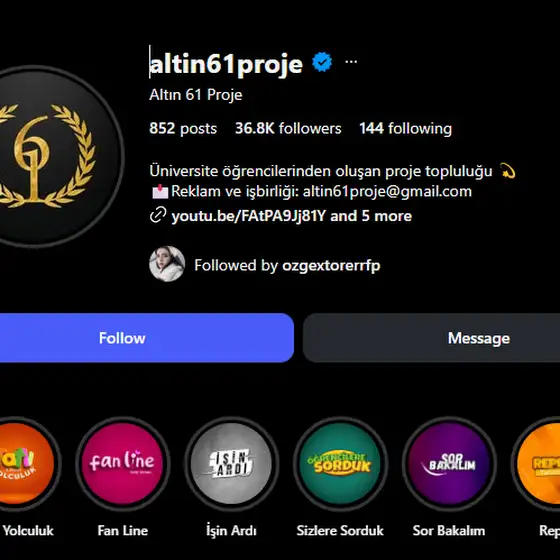This screenshot has height=560, width=560.
Task: Open the Yolculuk story highlight
Action: (25, 463)
